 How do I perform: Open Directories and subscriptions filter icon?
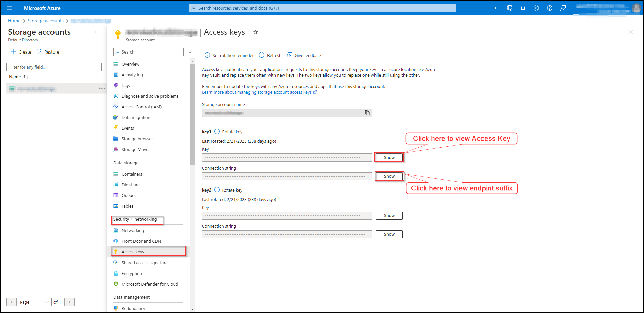tap(510, 8)
